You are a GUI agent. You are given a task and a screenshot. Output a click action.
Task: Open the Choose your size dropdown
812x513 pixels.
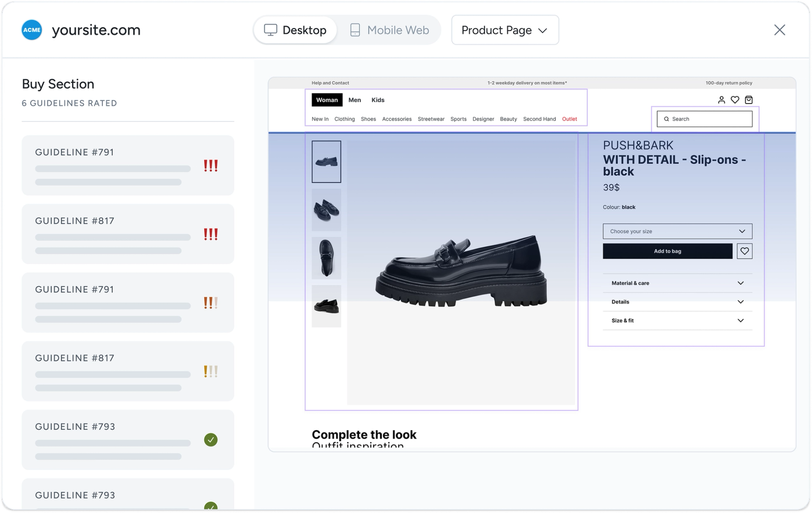point(677,231)
